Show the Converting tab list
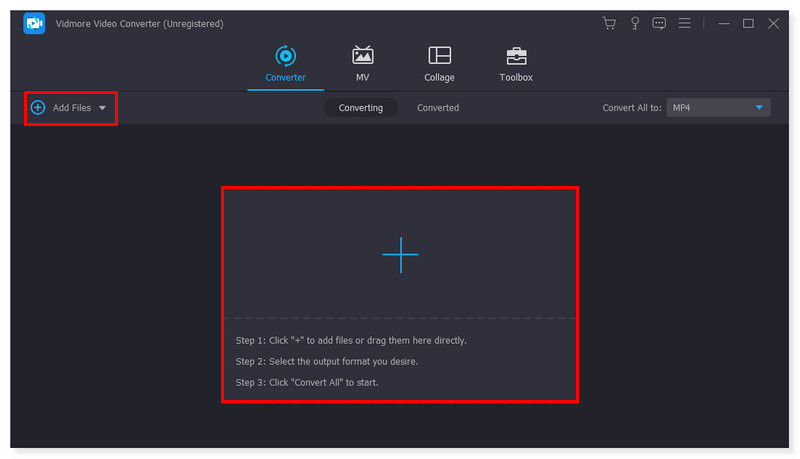The width and height of the screenshot is (800, 459). pyautogui.click(x=360, y=107)
